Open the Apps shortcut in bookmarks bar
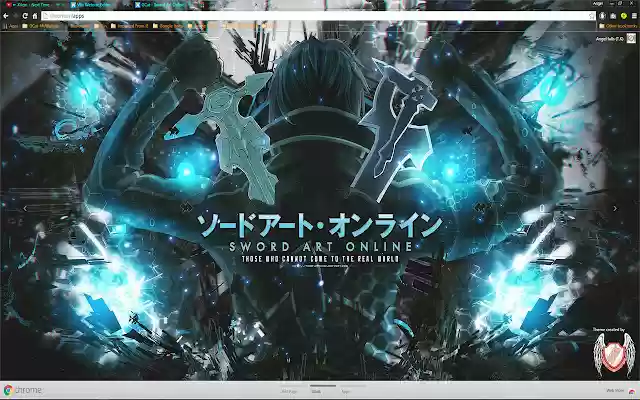The width and height of the screenshot is (640, 400). coord(11,26)
